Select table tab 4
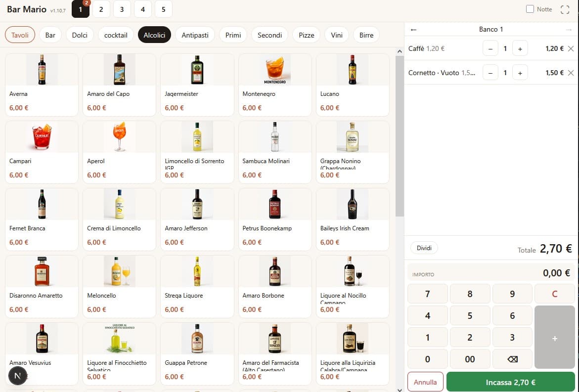Viewport: 579px width, 392px height. click(x=143, y=9)
